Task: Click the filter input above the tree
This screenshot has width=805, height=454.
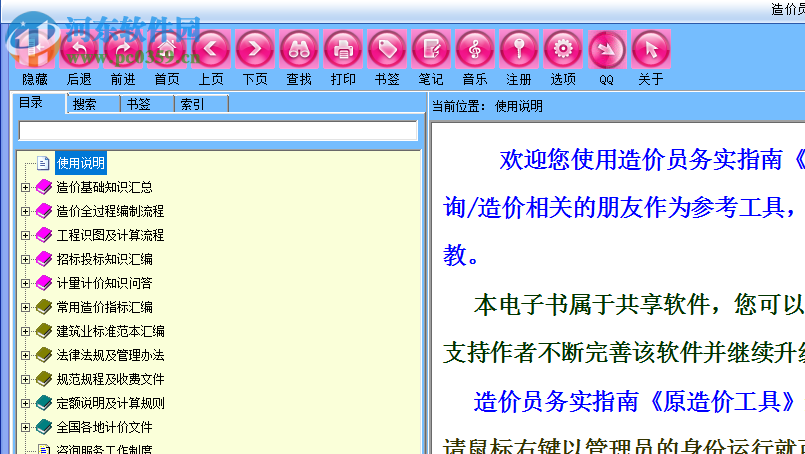Action: pos(218,130)
